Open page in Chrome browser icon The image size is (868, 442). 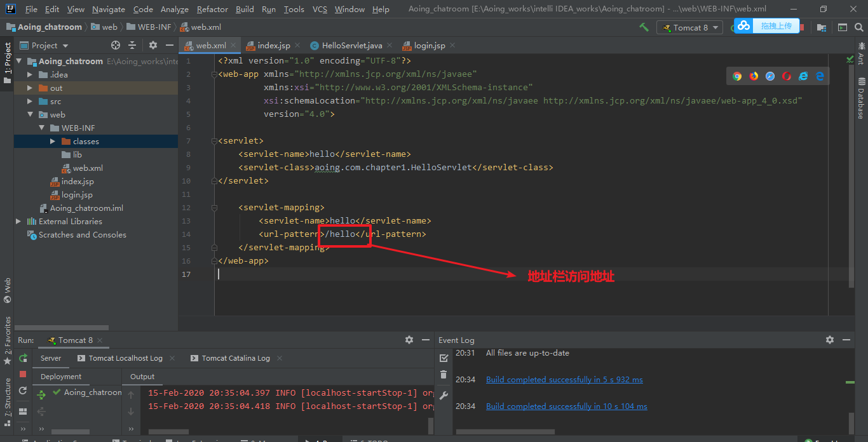click(x=737, y=76)
